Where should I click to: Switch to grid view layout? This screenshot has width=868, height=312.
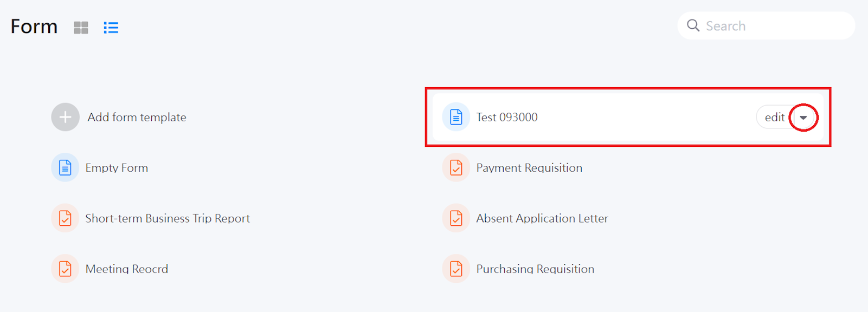[x=81, y=28]
